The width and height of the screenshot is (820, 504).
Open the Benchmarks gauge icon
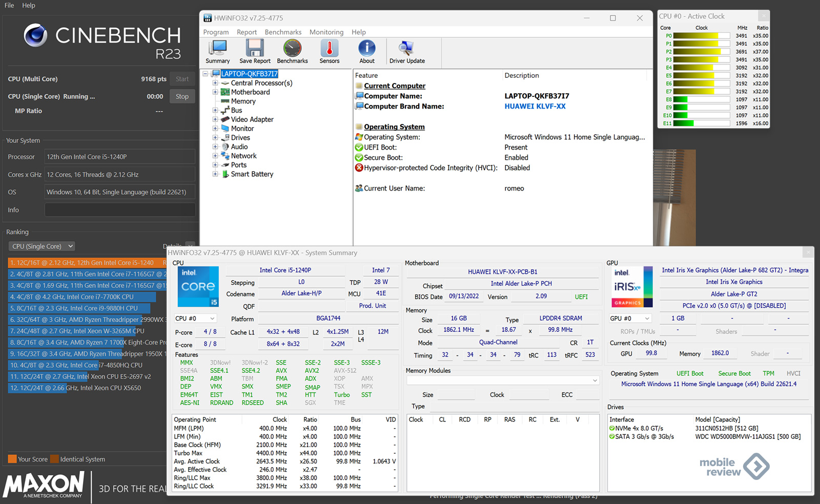292,49
